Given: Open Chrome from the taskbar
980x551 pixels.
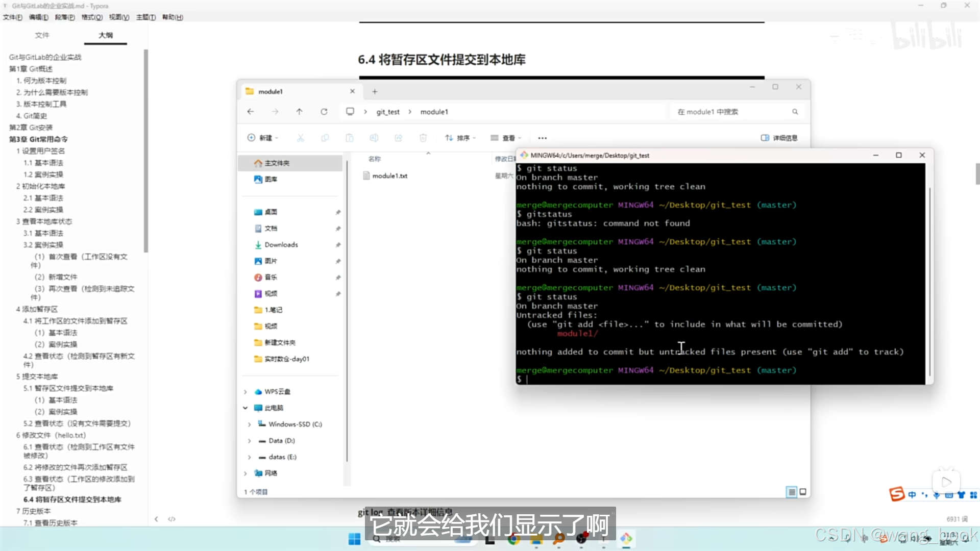Looking at the screenshot, I should point(513,539).
